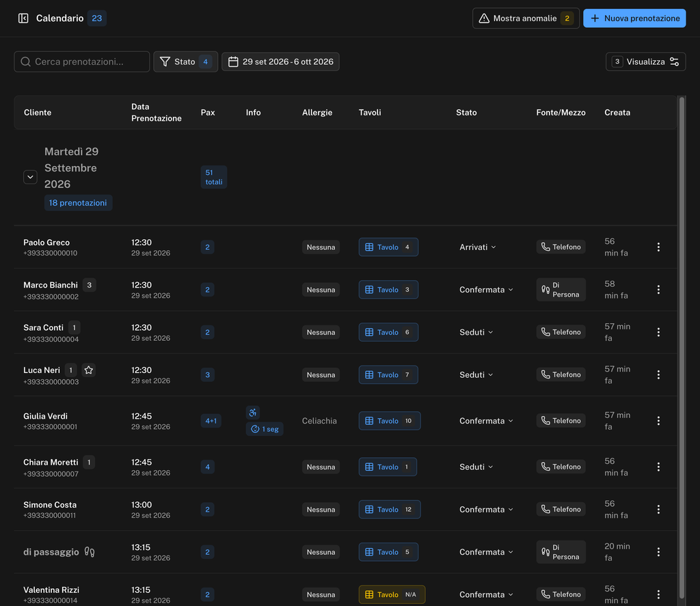Click the footprints icon beside di passaggio
This screenshot has height=606, width=700.
point(90,552)
